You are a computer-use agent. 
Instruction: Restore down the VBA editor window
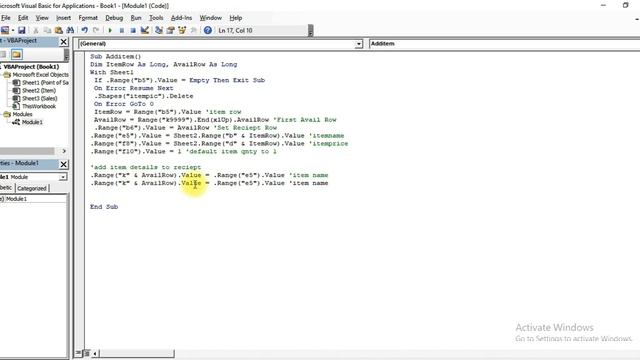(625, 5)
